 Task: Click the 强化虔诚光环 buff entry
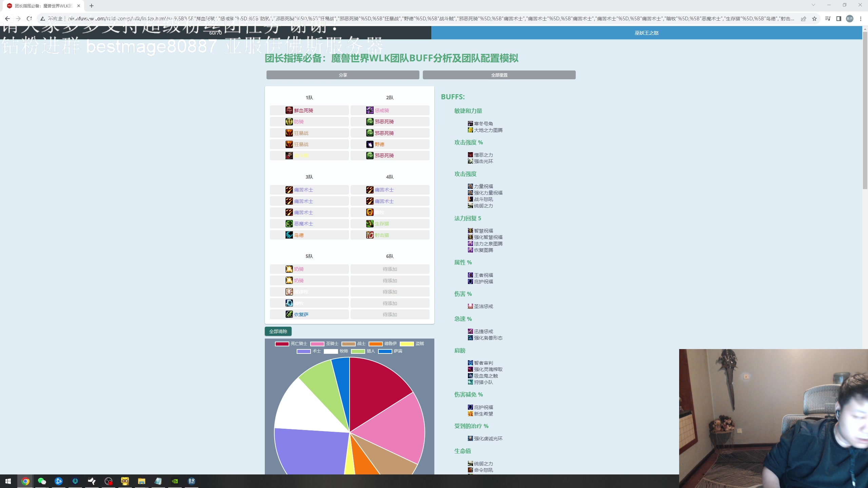485,439
